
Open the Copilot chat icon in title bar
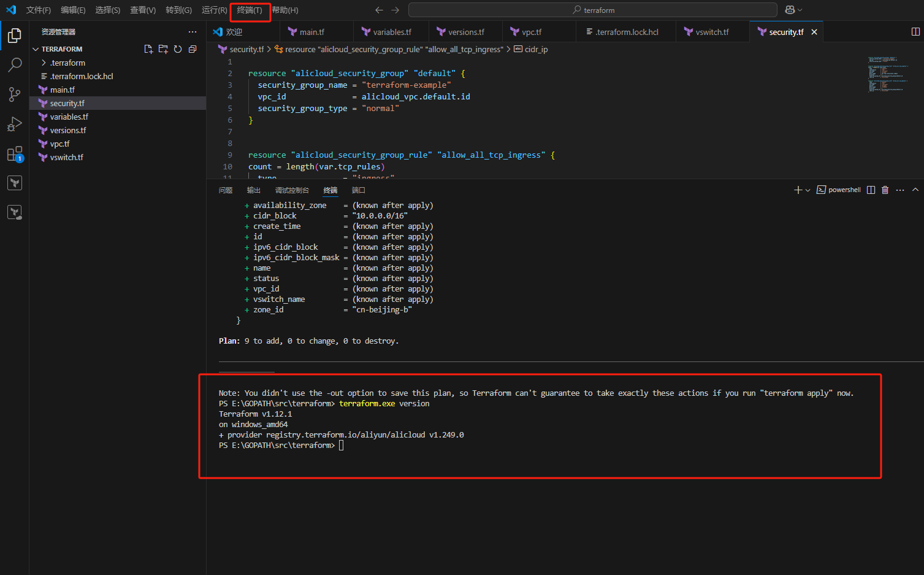790,10
